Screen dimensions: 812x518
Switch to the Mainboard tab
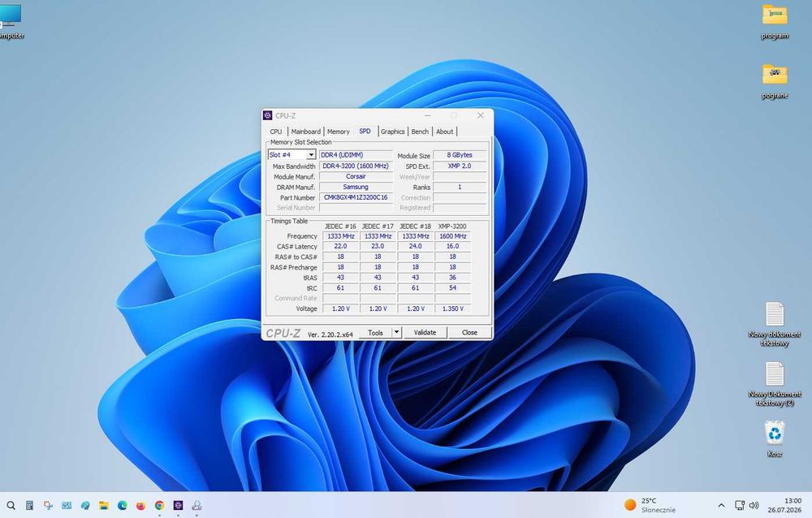(x=305, y=132)
